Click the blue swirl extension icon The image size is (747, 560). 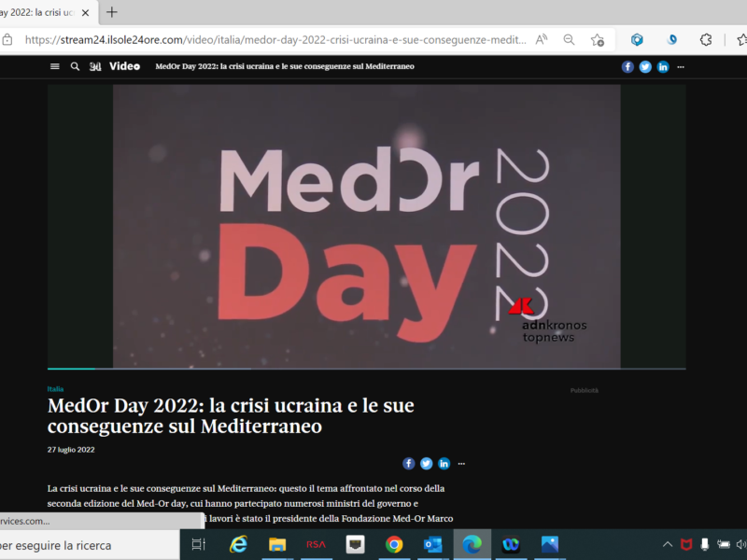coord(671,39)
